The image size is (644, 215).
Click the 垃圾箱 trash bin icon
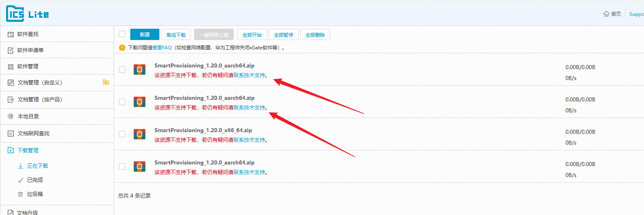(x=21, y=194)
